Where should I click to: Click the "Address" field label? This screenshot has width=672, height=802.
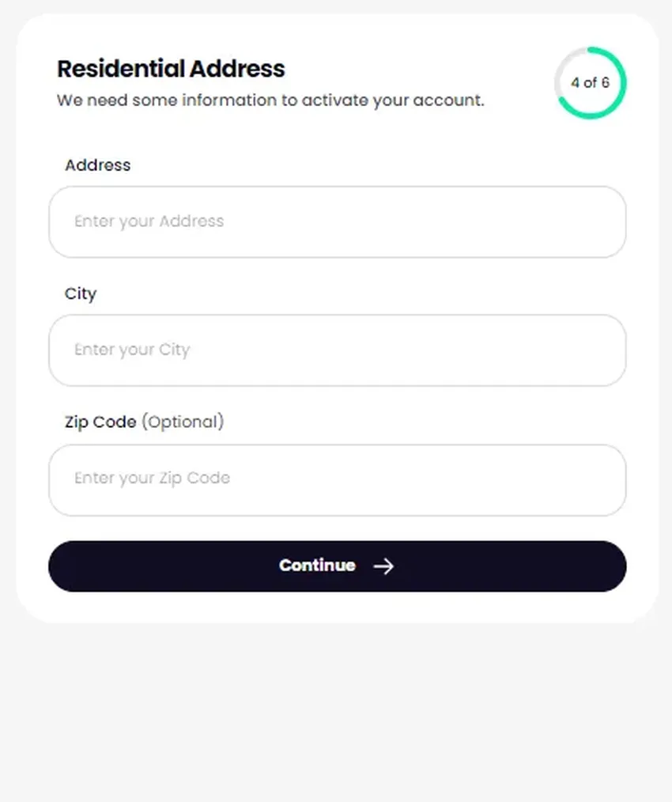click(97, 165)
